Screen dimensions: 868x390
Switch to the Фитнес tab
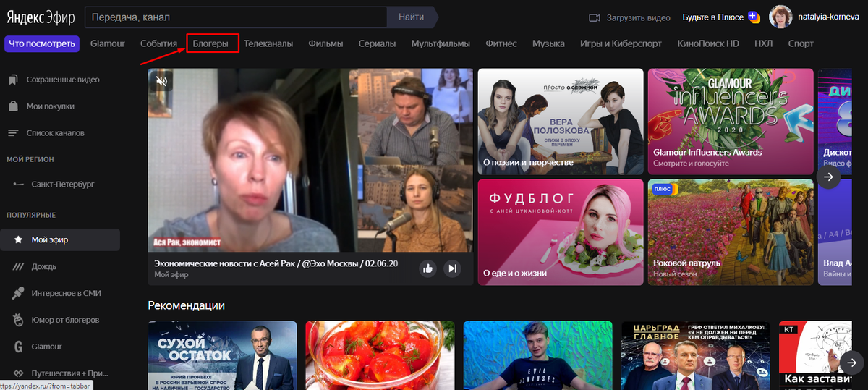tap(501, 43)
